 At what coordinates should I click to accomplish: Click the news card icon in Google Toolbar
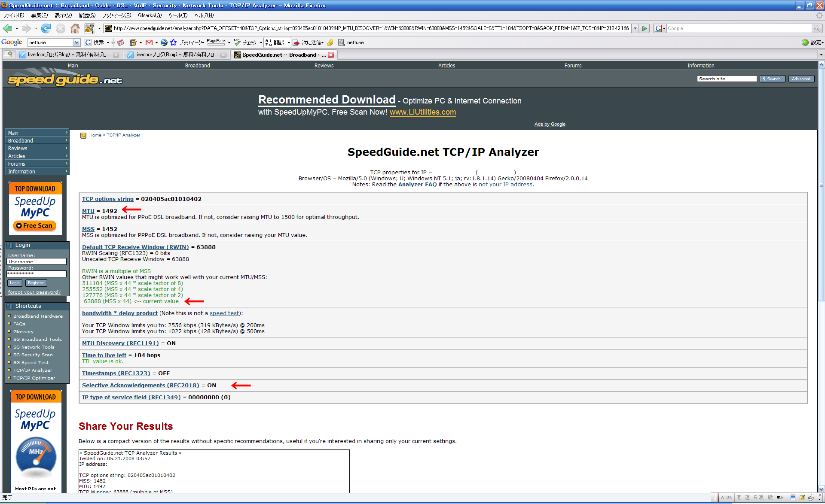tap(121, 43)
